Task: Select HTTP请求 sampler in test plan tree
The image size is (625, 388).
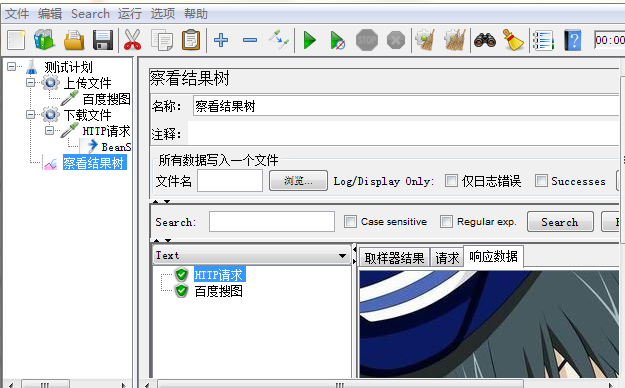Action: [106, 131]
